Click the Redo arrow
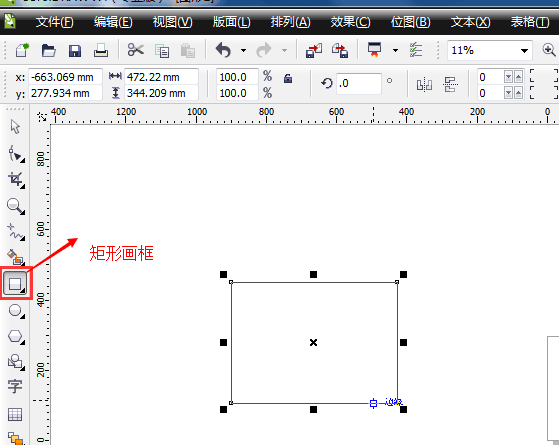The image size is (559, 445). coord(264,50)
